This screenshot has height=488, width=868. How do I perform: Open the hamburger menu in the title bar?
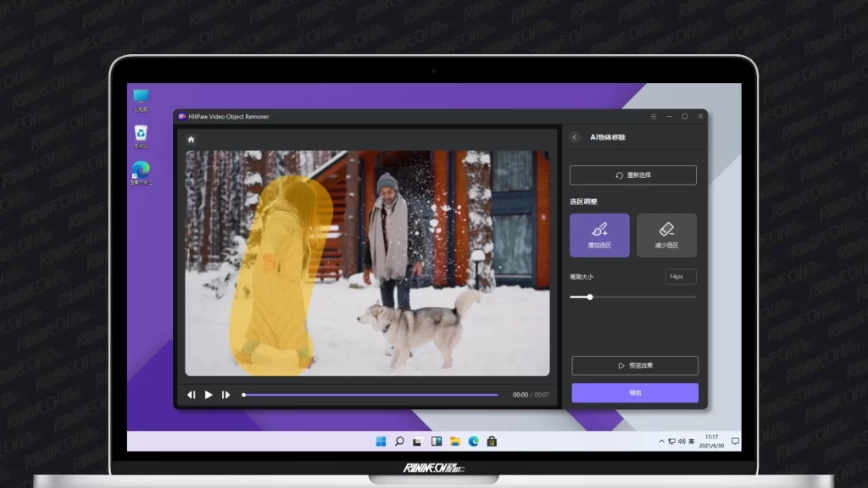pyautogui.click(x=654, y=116)
